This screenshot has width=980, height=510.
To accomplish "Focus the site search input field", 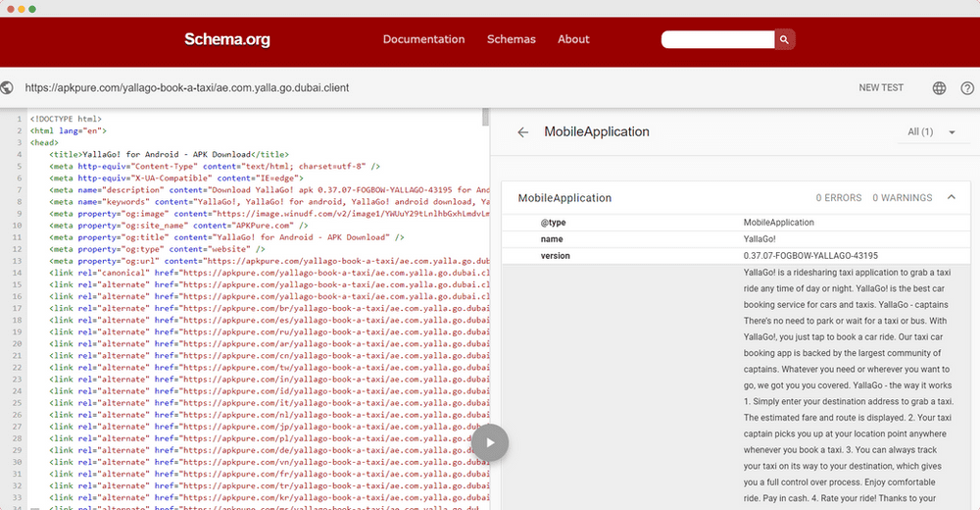I will tap(717, 39).
